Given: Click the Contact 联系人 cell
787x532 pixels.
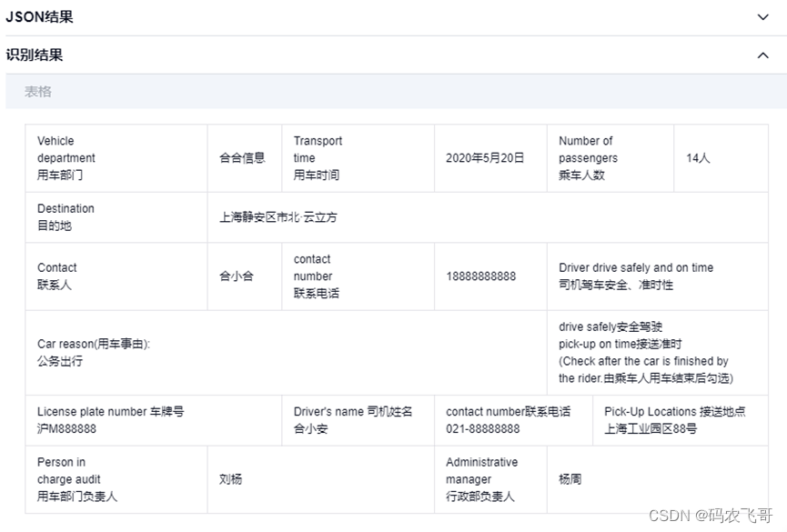Looking at the screenshot, I should coord(116,276).
